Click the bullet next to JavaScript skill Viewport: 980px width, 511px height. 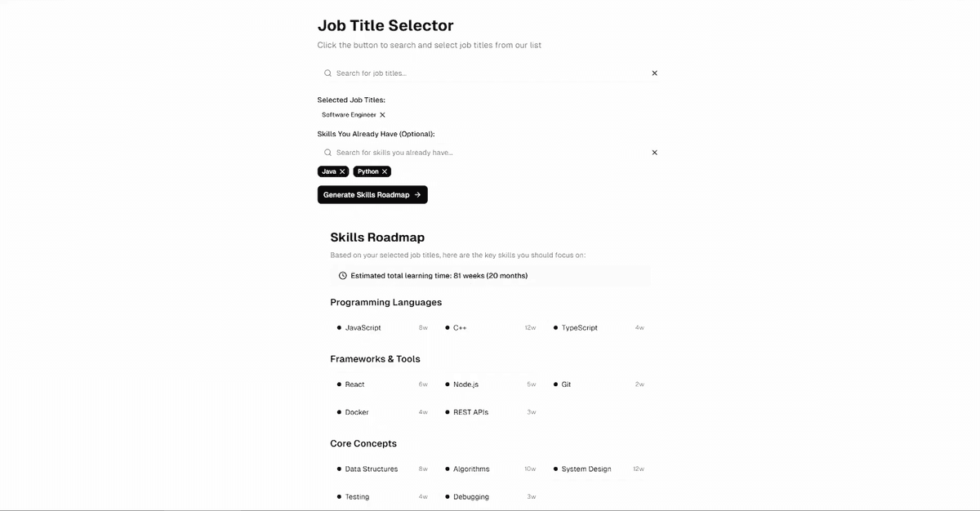(339, 327)
